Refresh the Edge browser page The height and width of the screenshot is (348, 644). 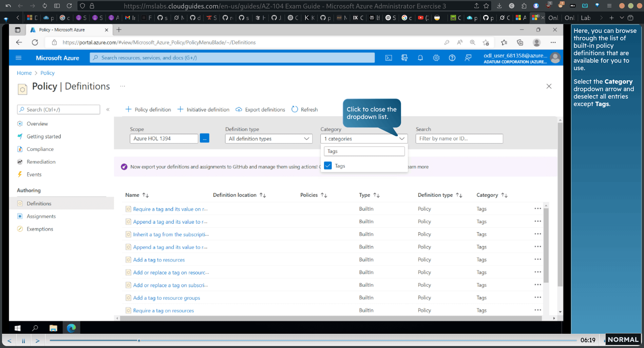pyautogui.click(x=35, y=42)
